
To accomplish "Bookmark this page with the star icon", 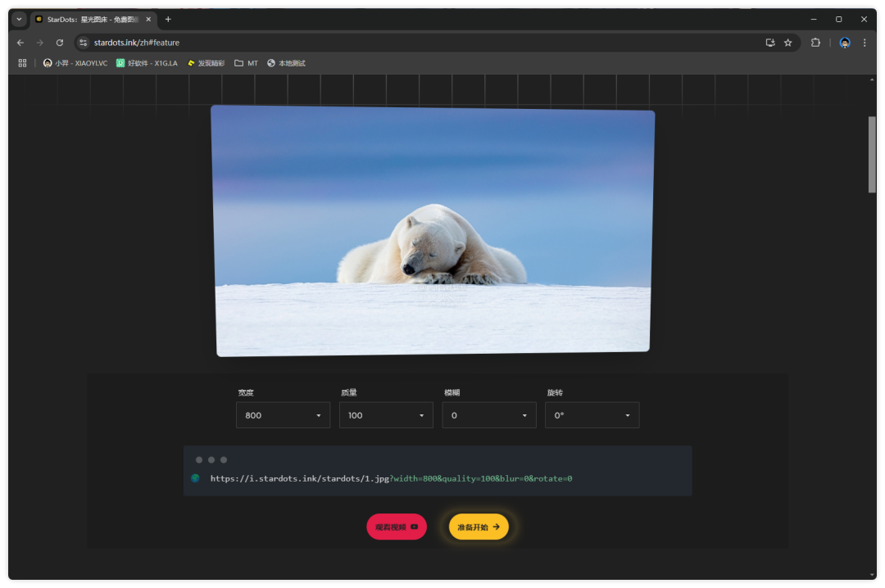I will [x=787, y=43].
